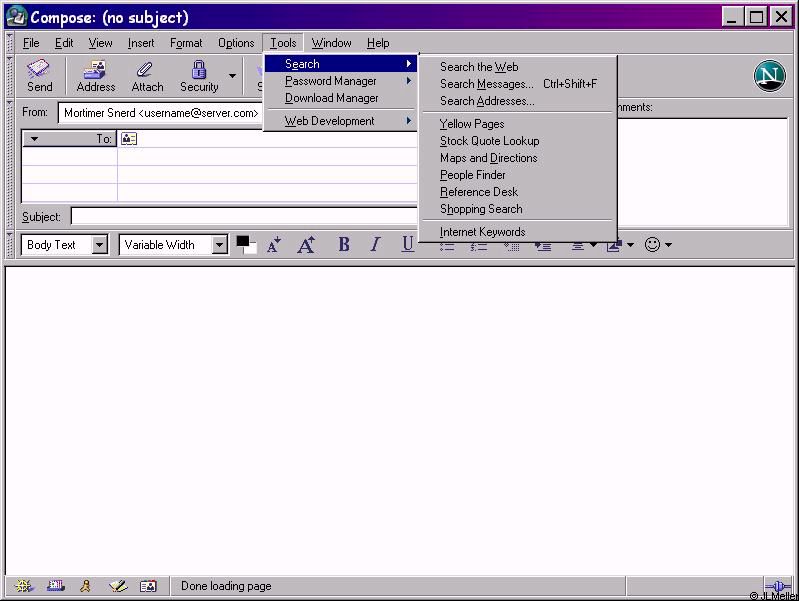Open the Address book toolbar icon
Viewport: 799px width, 601px height.
click(x=95, y=76)
